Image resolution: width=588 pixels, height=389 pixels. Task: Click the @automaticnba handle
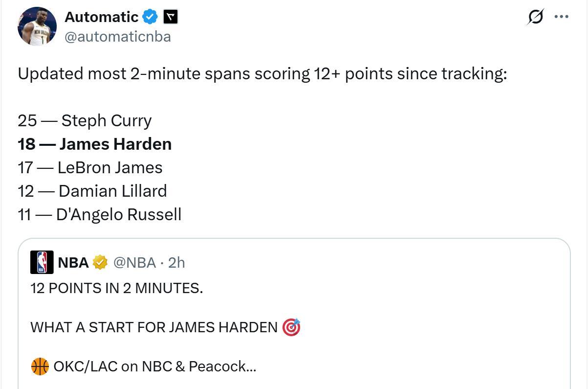(x=118, y=37)
